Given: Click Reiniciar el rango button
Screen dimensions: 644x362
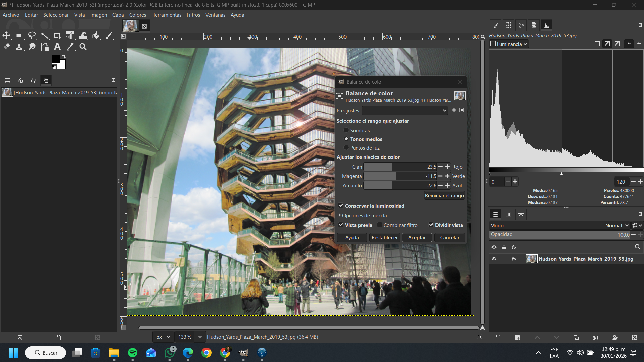Looking at the screenshot, I should point(444,195).
